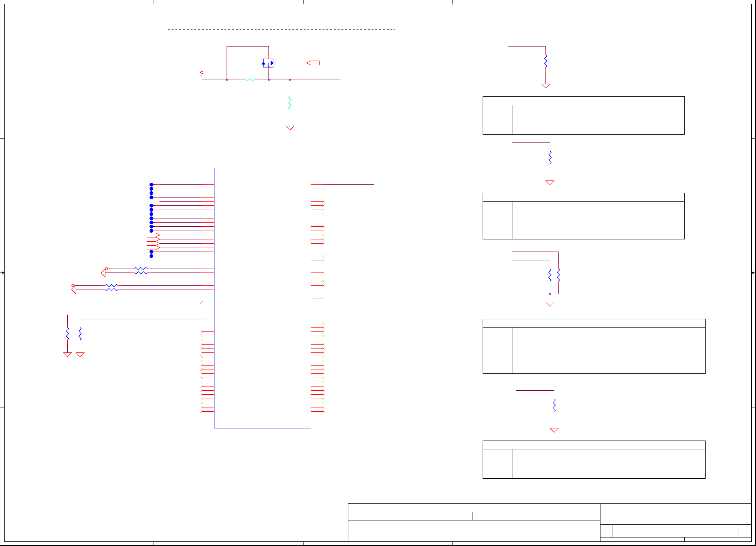
Task: Select the blue MOSFET transistor symbol
Action: pos(268,63)
